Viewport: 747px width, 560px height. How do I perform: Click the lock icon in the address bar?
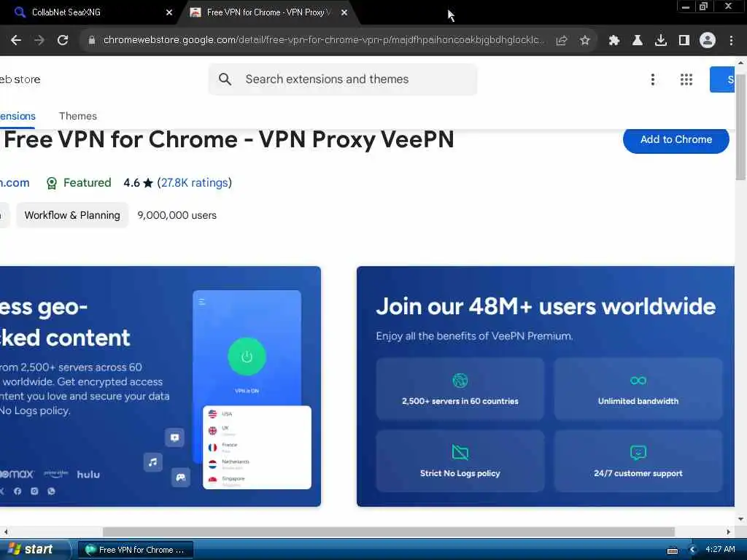click(x=92, y=41)
